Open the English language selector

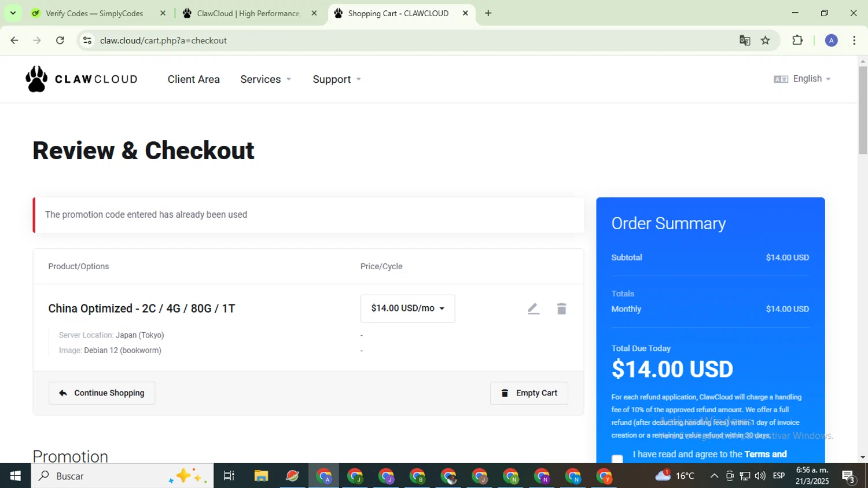(802, 79)
